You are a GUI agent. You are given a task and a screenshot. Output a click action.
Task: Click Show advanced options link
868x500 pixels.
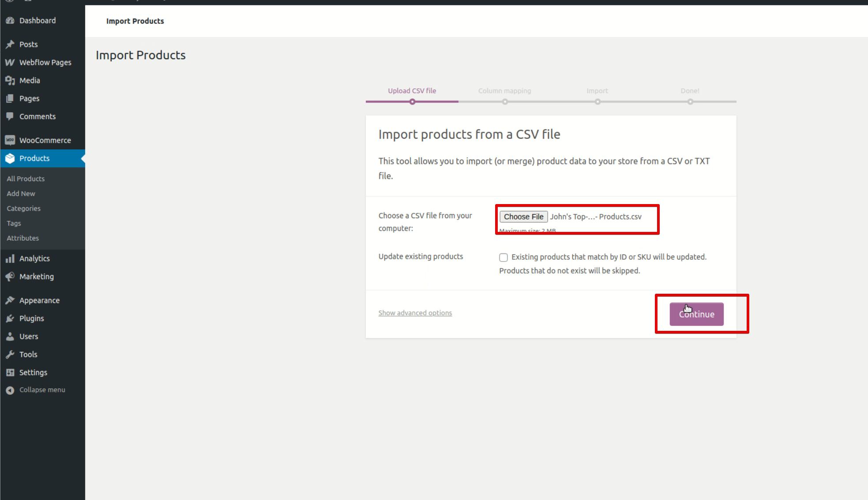point(415,313)
